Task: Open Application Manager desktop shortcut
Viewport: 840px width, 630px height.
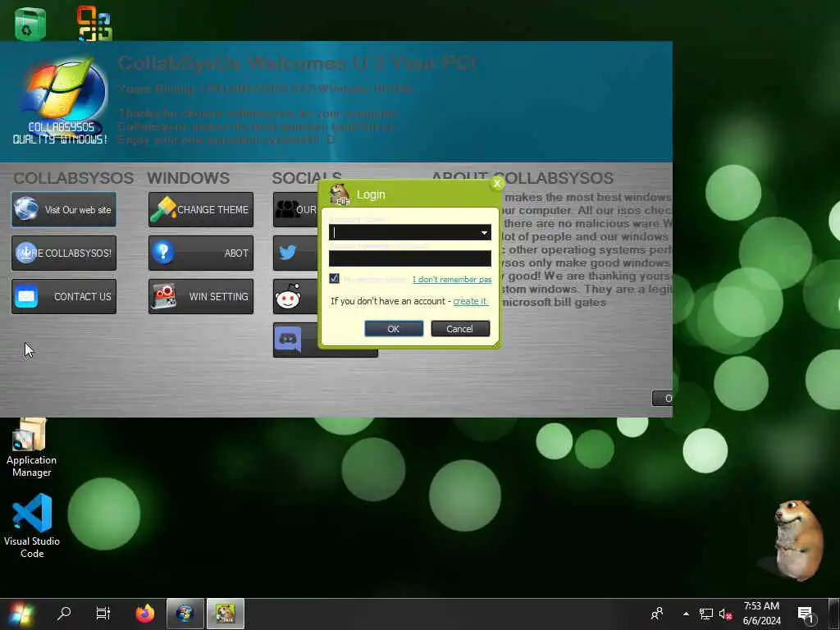Action: (32, 448)
